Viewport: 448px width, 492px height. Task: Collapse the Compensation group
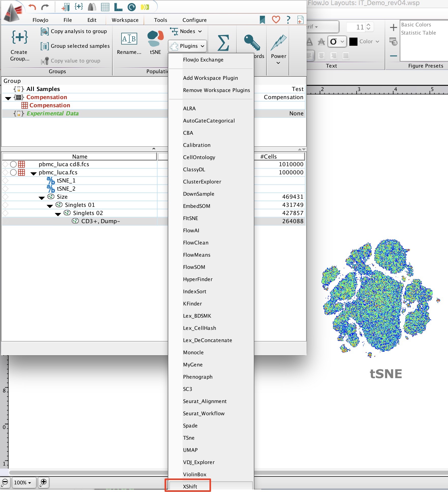(x=8, y=98)
